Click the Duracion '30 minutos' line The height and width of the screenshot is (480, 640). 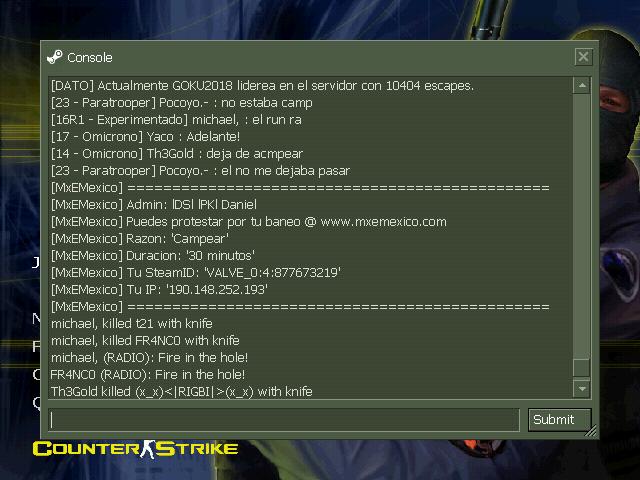153,256
